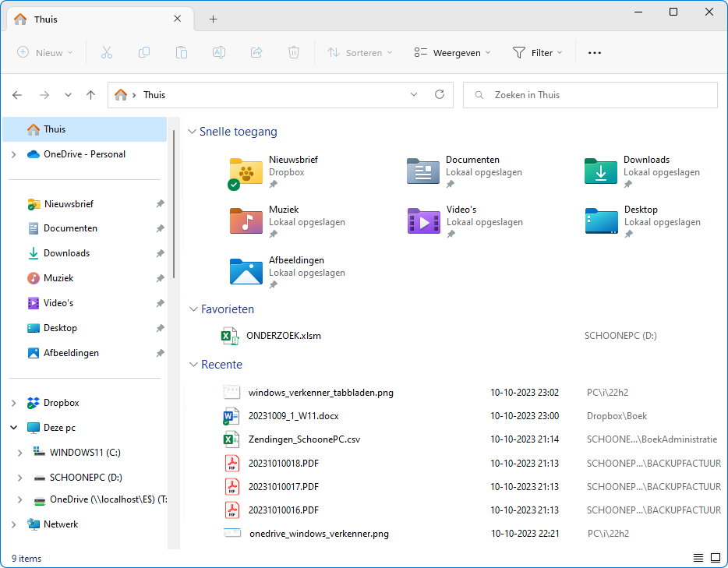Close the Thuis tab
728x568 pixels.
[178, 19]
